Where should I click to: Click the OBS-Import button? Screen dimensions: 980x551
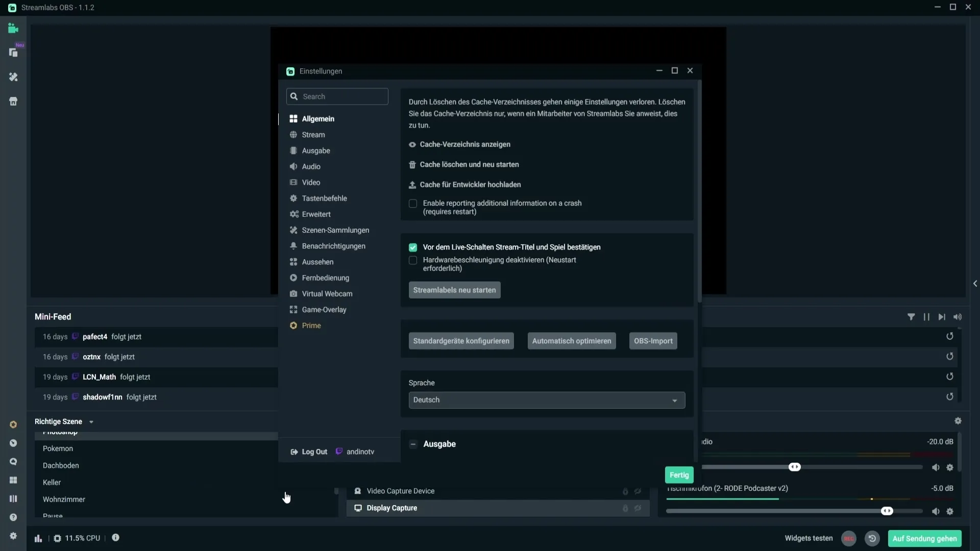coord(653,341)
